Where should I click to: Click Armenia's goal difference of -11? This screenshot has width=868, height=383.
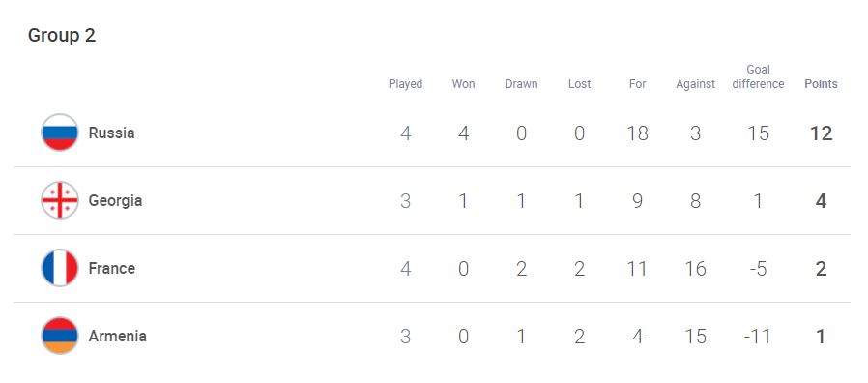(758, 336)
